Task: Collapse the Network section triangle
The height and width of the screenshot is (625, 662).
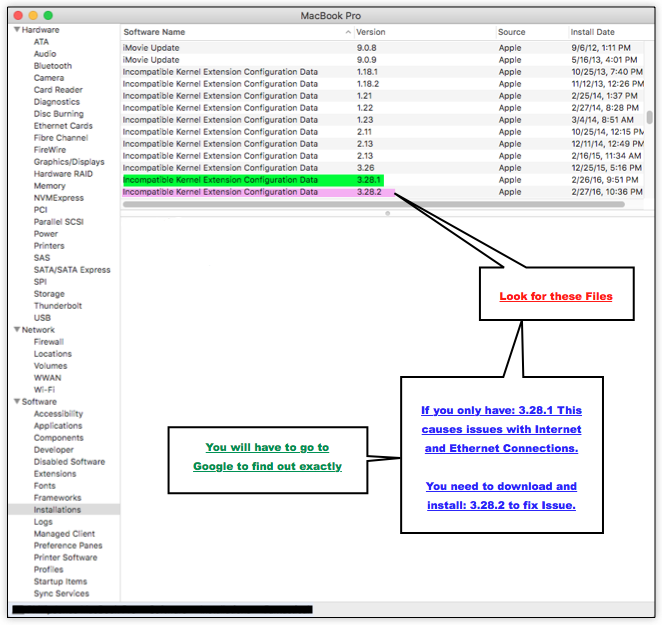Action: (x=17, y=329)
